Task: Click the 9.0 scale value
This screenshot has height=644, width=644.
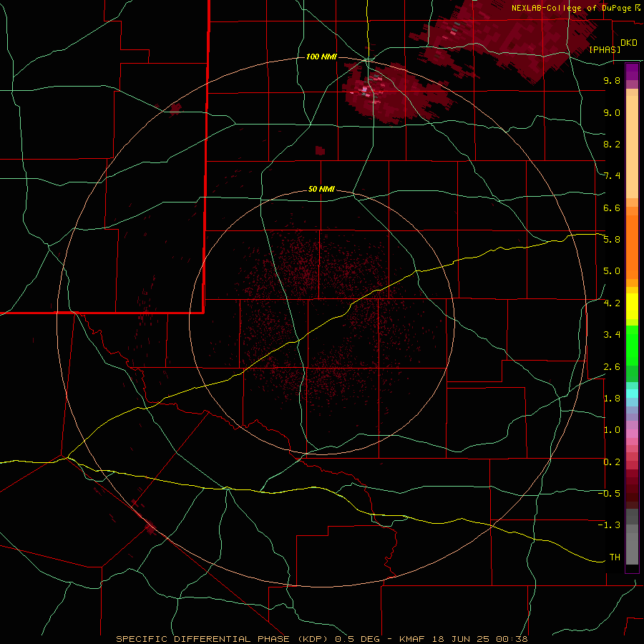Action: click(612, 112)
